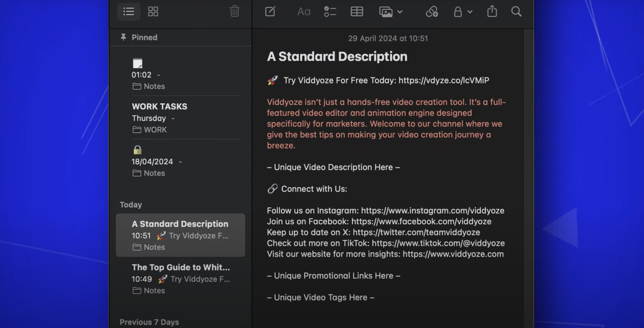Click the note title A Standard Description
644x328 pixels.
[337, 57]
